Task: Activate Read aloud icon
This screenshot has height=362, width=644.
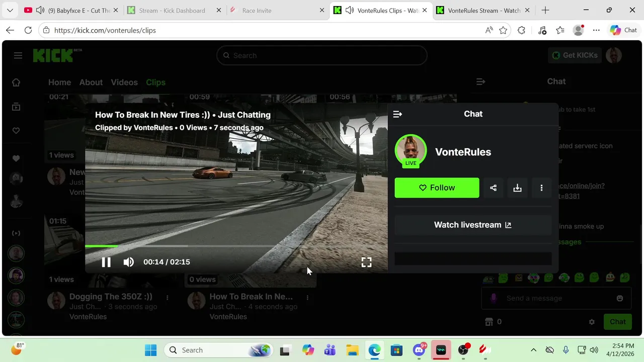Action: tap(489, 30)
